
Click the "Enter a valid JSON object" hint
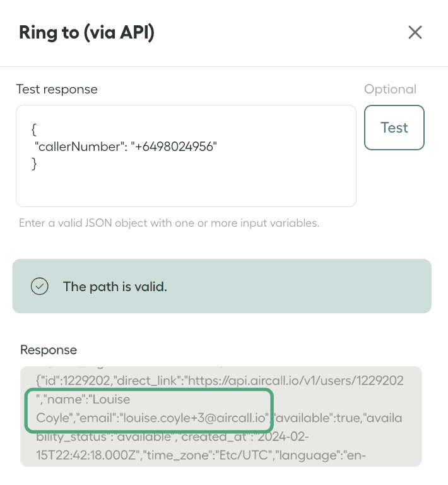pos(168,223)
